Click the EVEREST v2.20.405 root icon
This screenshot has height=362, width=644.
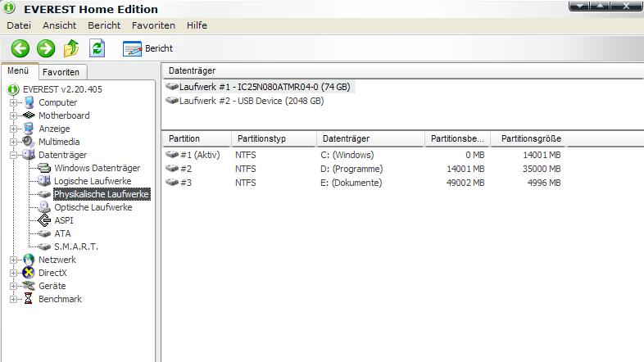pos(13,89)
